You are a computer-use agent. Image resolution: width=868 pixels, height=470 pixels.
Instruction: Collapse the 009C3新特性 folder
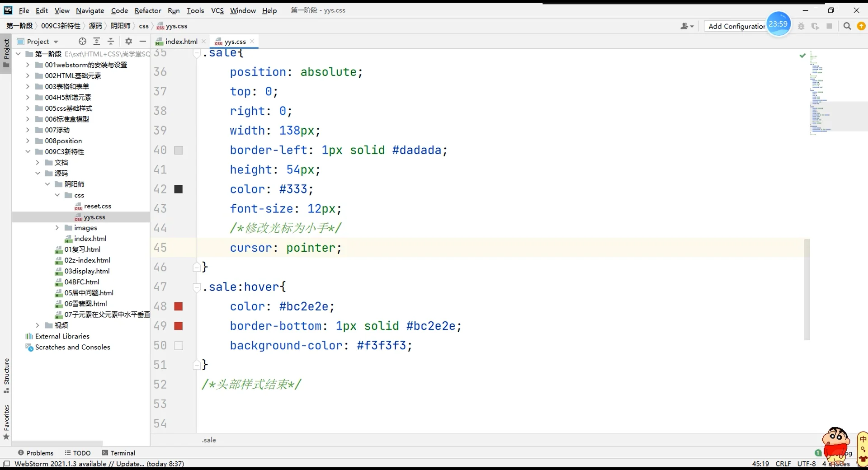[28, 152]
